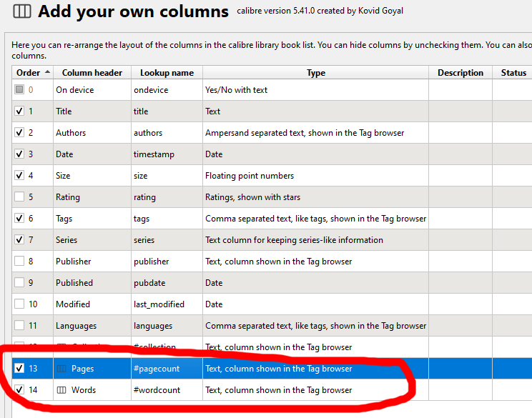This screenshot has width=532, height=418.
Task: Click the custom column icon beside Pages
Action: tap(61, 369)
